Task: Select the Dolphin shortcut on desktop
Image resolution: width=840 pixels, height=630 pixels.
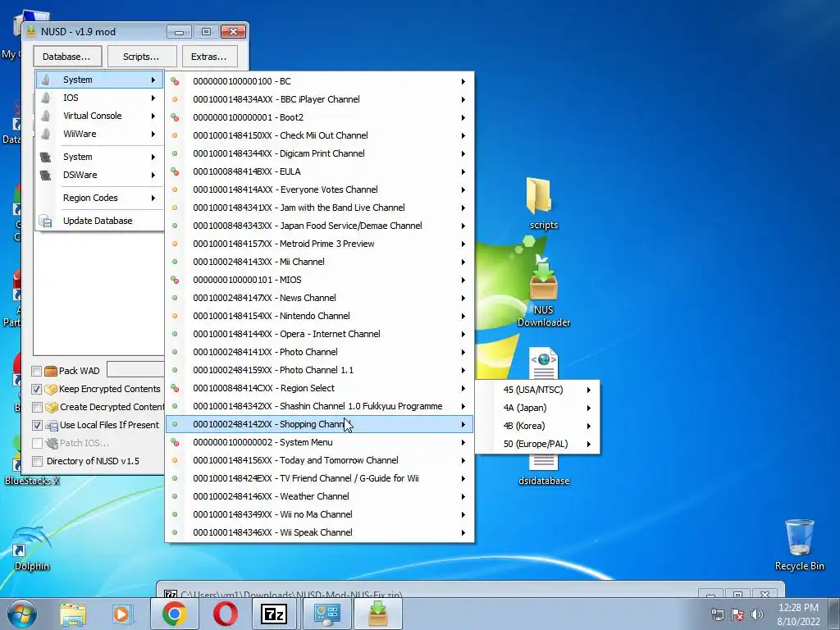Action: (31, 549)
